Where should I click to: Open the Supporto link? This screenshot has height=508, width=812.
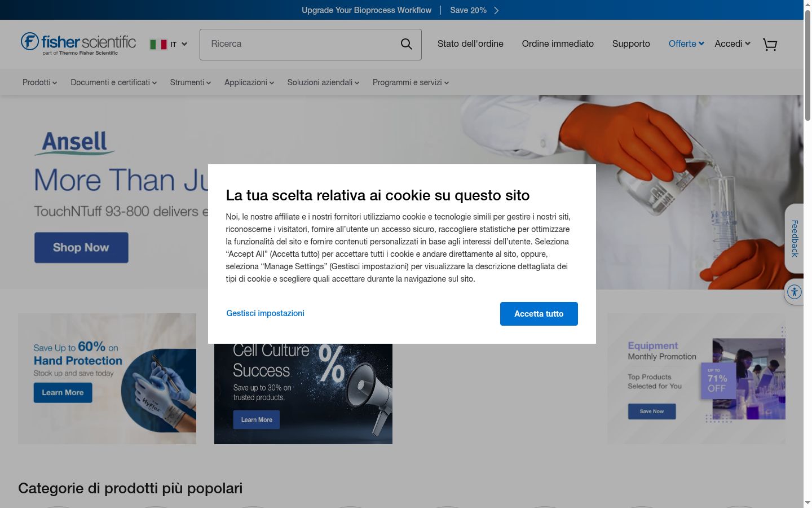point(631,43)
